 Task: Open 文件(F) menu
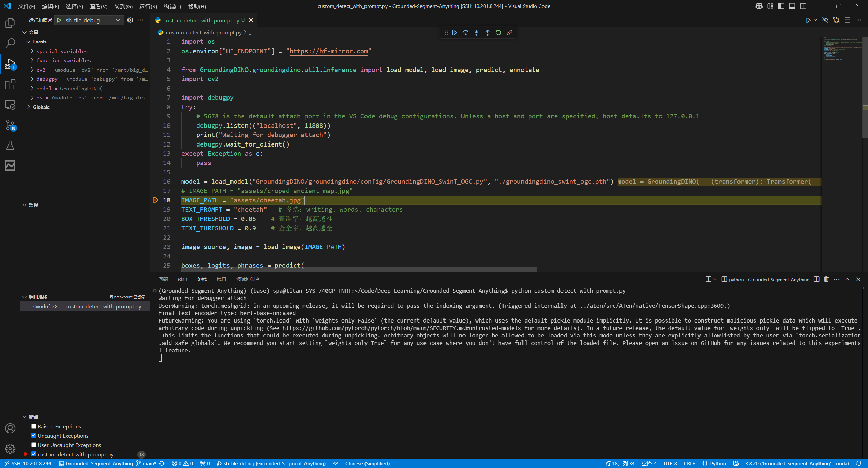[x=26, y=6]
